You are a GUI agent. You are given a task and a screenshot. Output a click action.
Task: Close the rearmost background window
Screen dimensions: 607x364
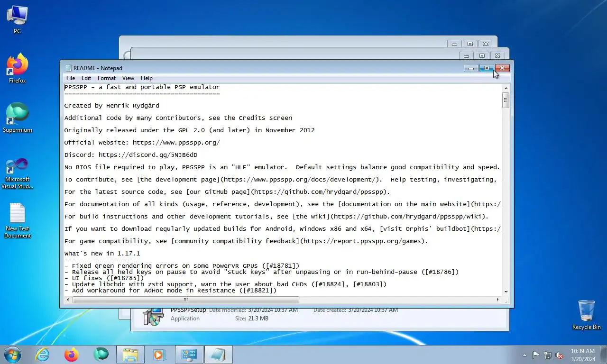(486, 44)
